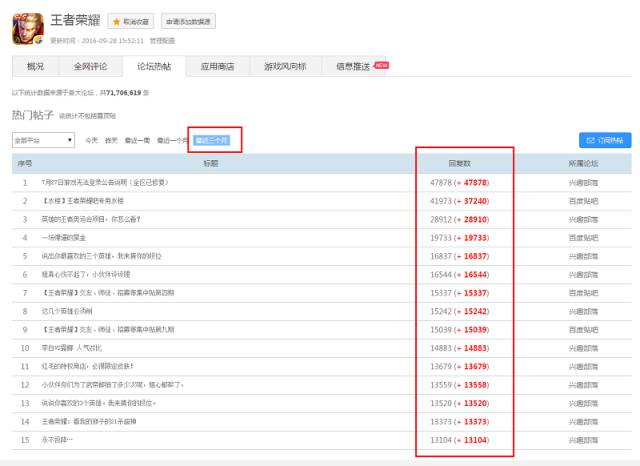Open the post title in row 3
This screenshot has height=466, width=640.
91,219
